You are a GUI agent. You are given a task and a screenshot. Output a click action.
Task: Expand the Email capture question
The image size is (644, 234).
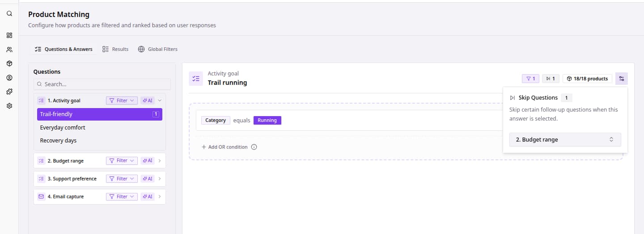point(160,196)
